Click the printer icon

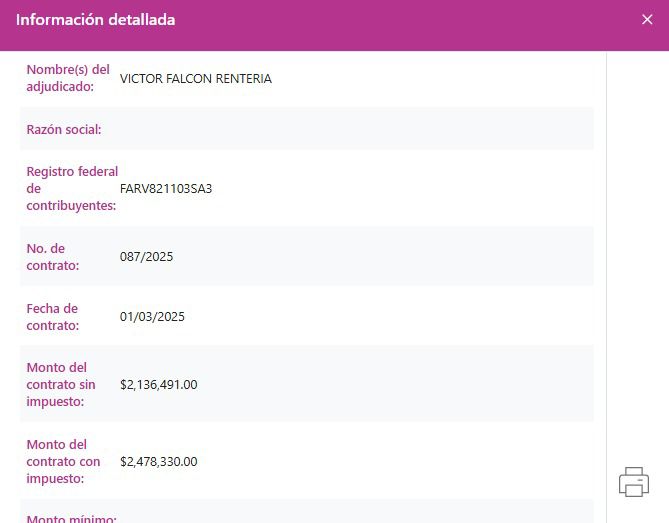coord(634,482)
